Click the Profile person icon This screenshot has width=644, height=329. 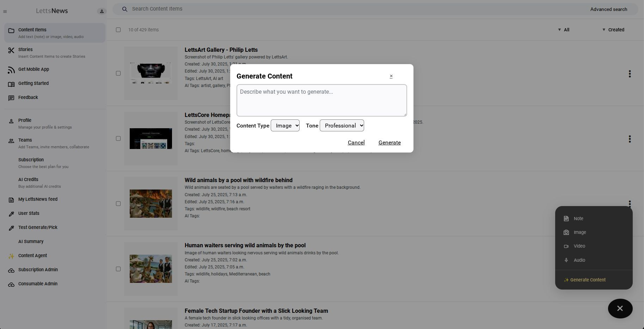(x=11, y=121)
